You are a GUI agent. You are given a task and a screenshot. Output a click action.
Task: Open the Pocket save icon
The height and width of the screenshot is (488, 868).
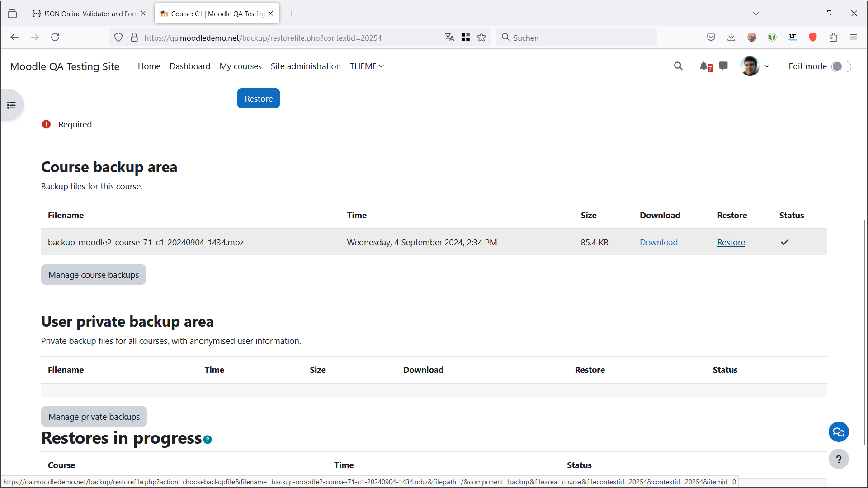coord(711,38)
